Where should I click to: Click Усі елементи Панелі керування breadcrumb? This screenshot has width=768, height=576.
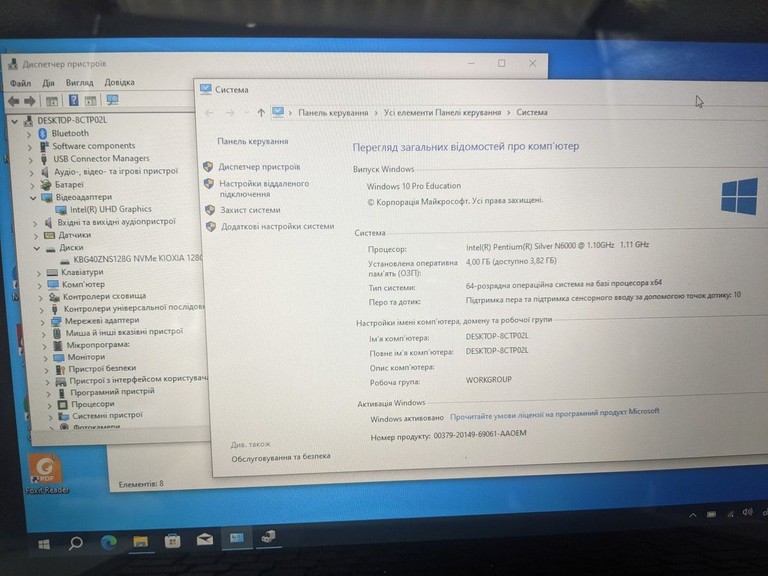click(442, 112)
